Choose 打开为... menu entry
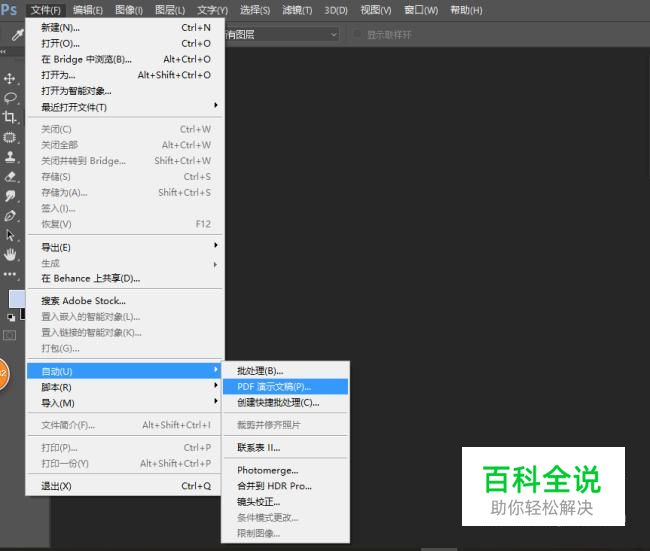Image resolution: width=650 pixels, height=551 pixels. [124, 75]
